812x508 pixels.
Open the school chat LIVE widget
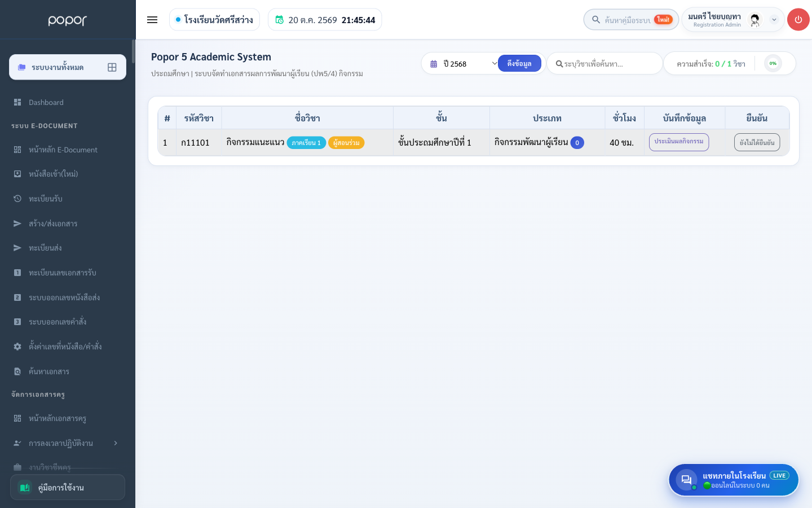pyautogui.click(x=734, y=480)
